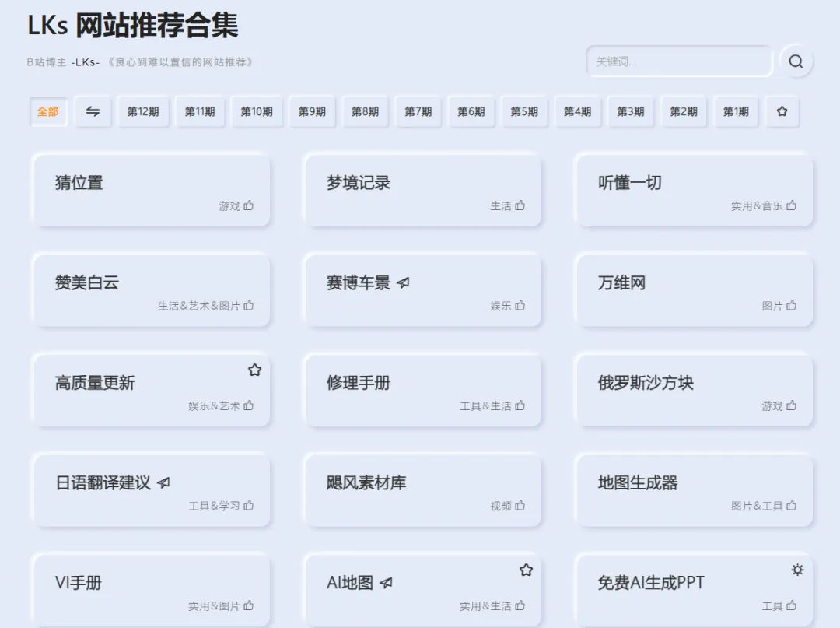Like the 俄罗斯沙方块 card thumbs-up
The width and height of the screenshot is (840, 628).
tap(791, 405)
